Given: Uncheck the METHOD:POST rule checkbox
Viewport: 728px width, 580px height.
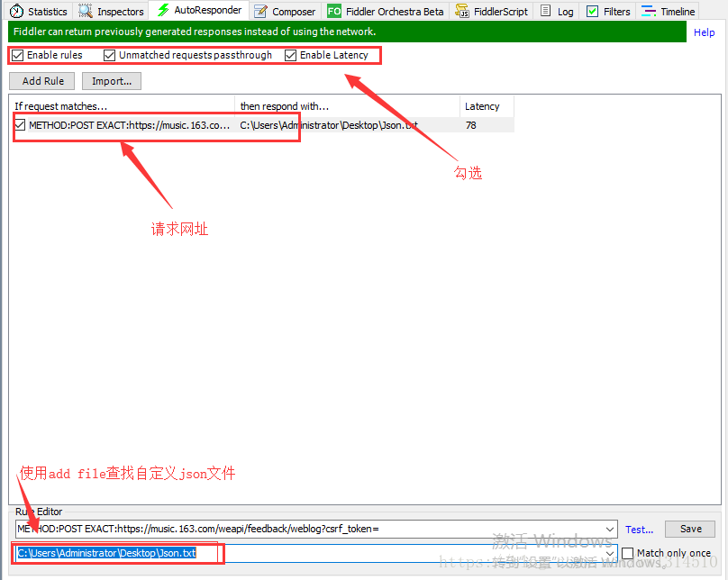Looking at the screenshot, I should tap(20, 125).
